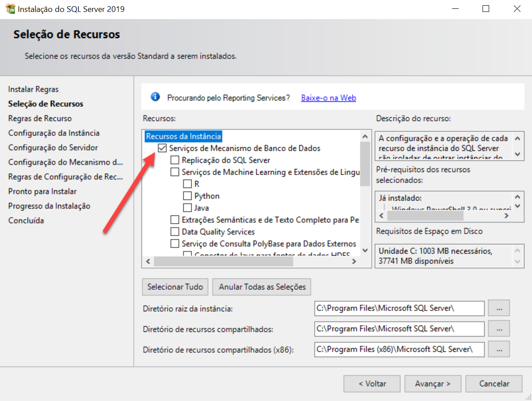The width and height of the screenshot is (532, 401).
Task: Click the Avançar button
Action: click(433, 384)
